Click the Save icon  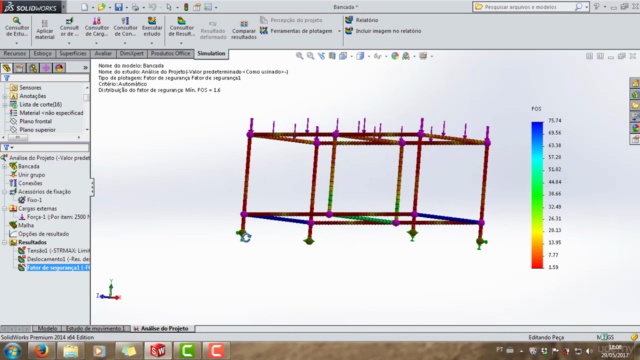click(x=118, y=7)
